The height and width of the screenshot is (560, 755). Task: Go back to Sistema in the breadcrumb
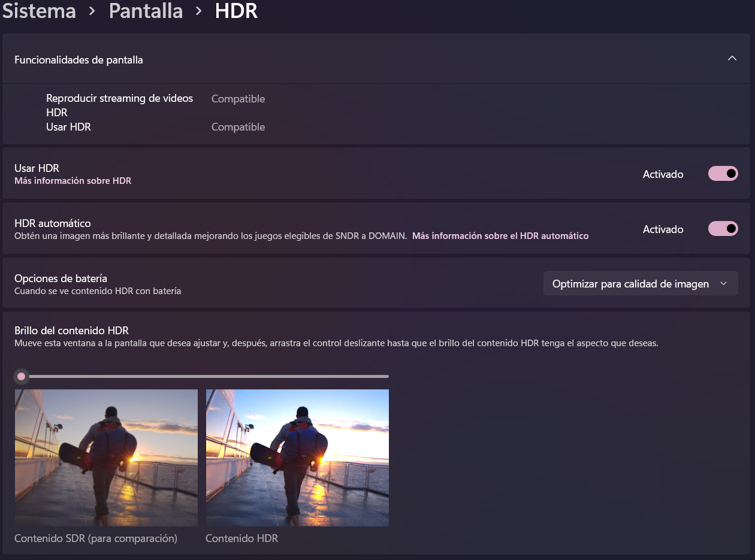39,11
